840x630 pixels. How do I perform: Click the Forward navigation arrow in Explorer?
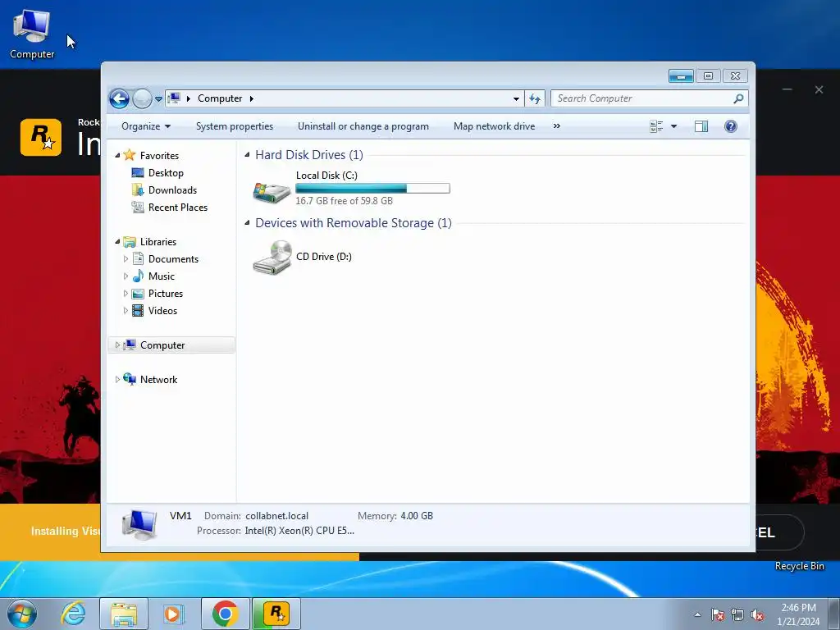click(x=142, y=98)
